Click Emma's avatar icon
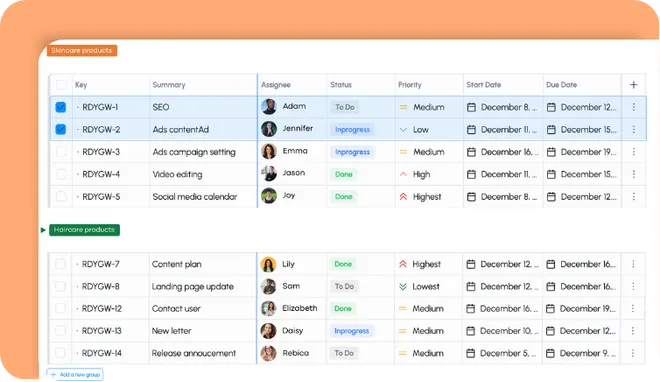The width and height of the screenshot is (660, 382). (x=269, y=151)
